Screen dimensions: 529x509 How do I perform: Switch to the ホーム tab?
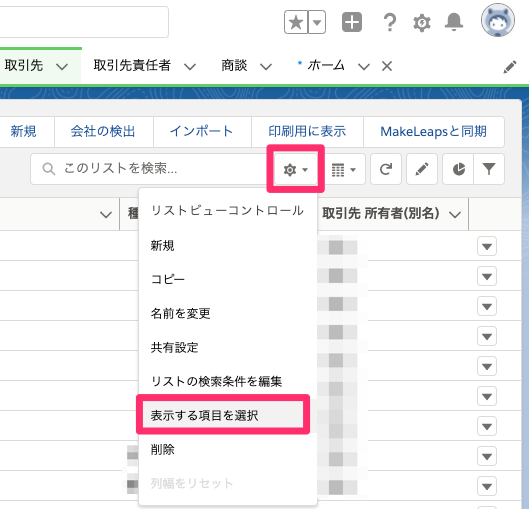tap(326, 65)
